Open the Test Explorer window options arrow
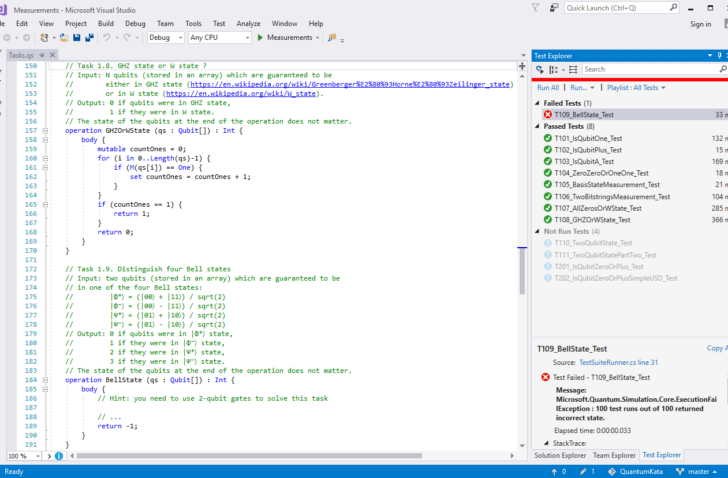 click(x=710, y=56)
